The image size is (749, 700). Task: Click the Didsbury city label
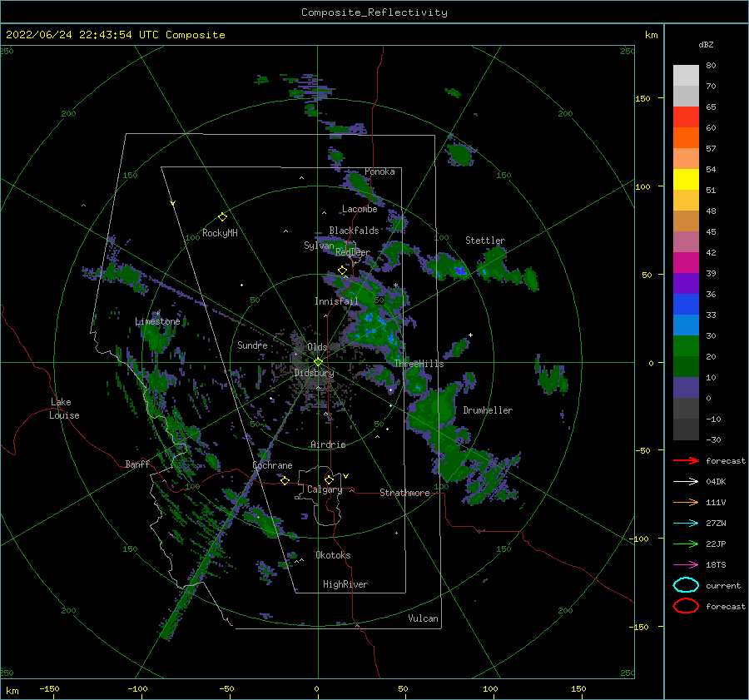point(315,373)
